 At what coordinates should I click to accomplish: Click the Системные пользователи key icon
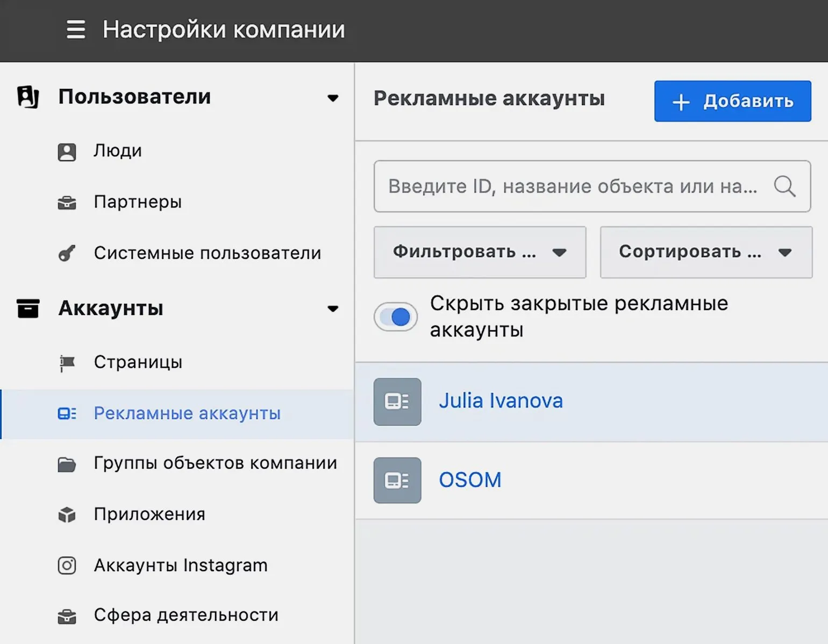[x=67, y=253]
